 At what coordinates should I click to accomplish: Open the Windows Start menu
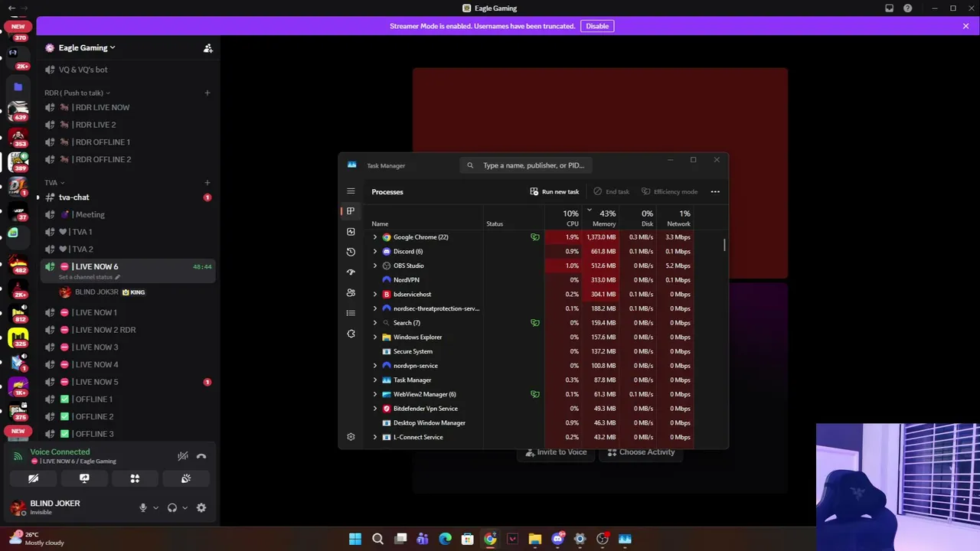355,539
